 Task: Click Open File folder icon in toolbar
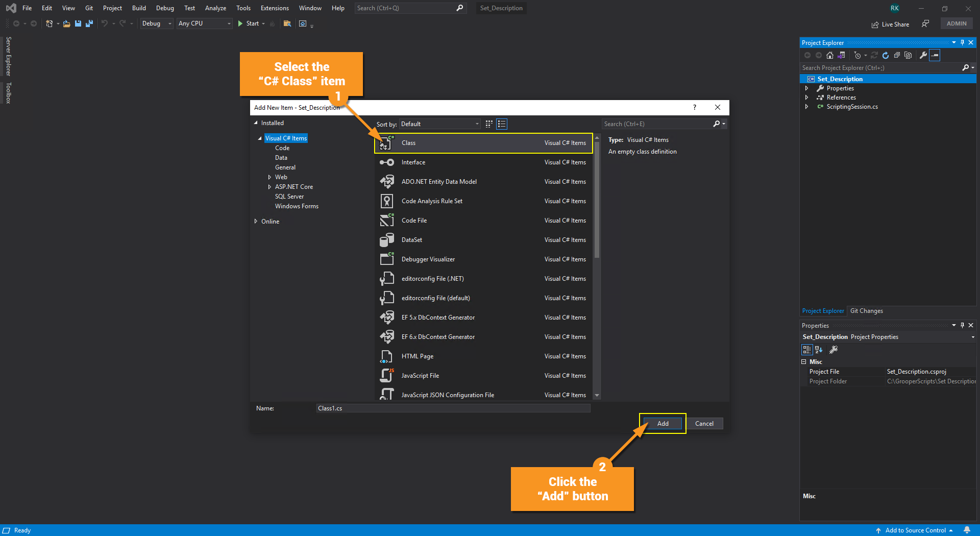point(66,23)
